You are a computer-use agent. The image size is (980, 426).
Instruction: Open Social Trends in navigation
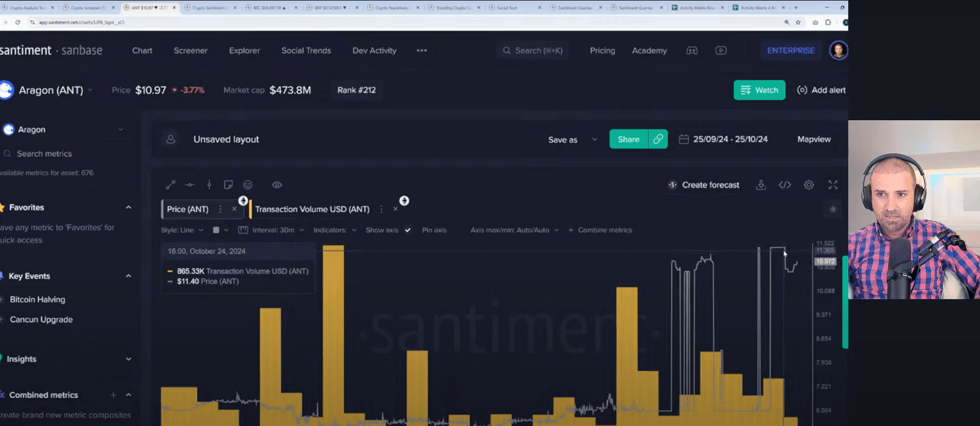pos(306,50)
